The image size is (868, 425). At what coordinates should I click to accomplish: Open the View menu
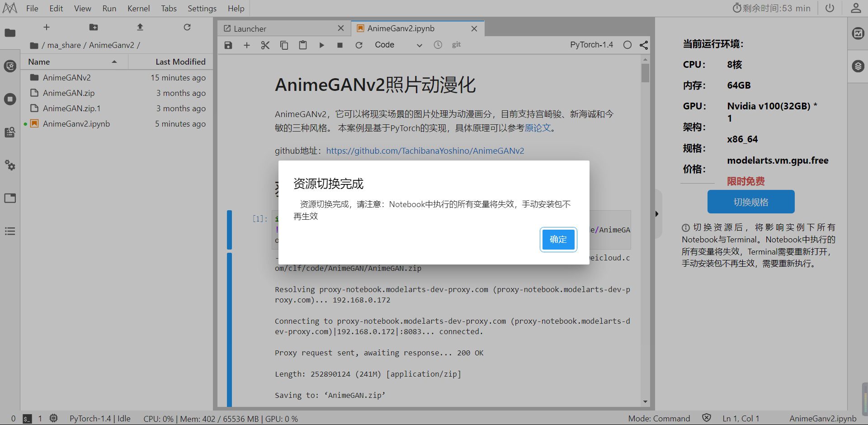pos(83,8)
